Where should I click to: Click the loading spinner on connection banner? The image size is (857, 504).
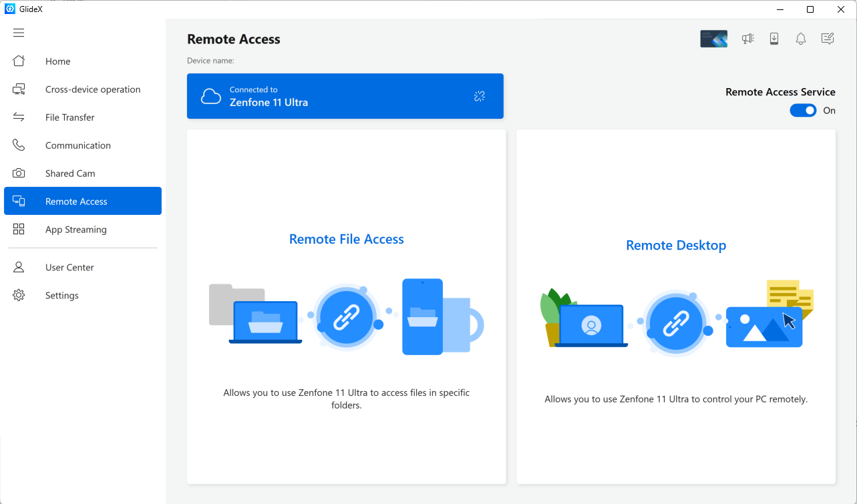479,95
